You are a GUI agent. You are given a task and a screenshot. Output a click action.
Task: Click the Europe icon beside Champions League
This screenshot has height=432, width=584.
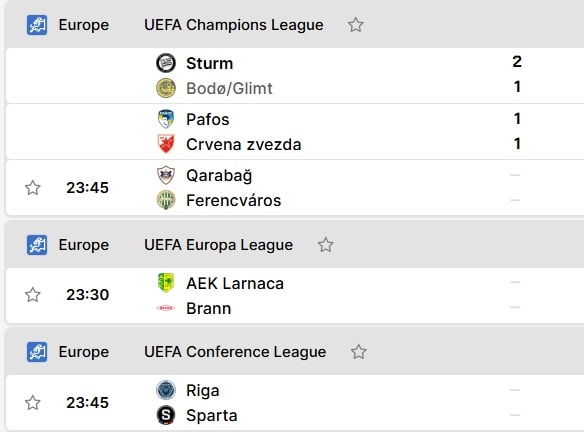coord(37,25)
